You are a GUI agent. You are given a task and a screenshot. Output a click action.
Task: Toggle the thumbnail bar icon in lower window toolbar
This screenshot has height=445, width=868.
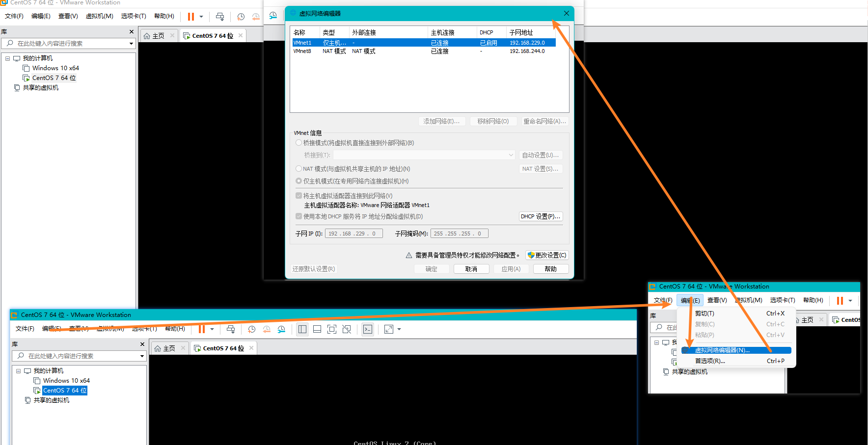317,329
